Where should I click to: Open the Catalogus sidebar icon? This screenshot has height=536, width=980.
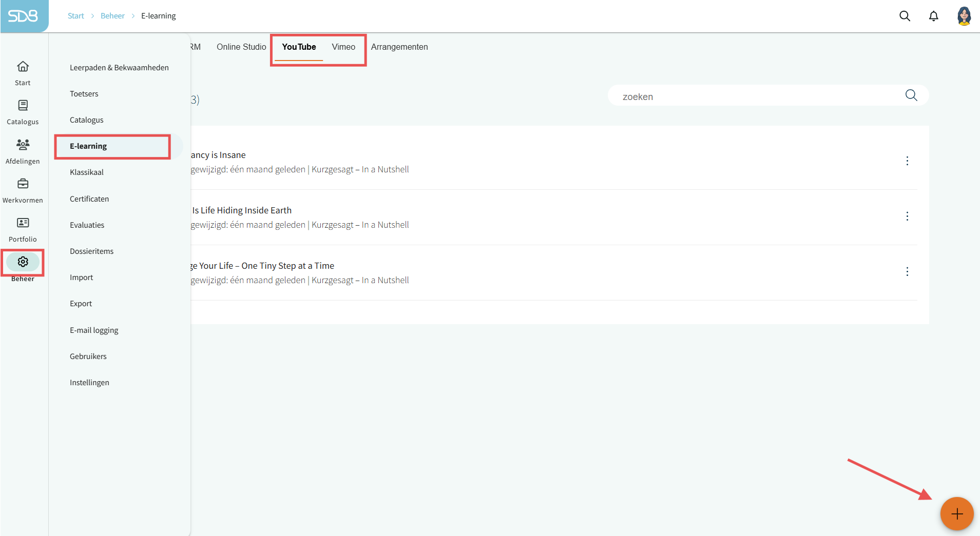point(23,106)
